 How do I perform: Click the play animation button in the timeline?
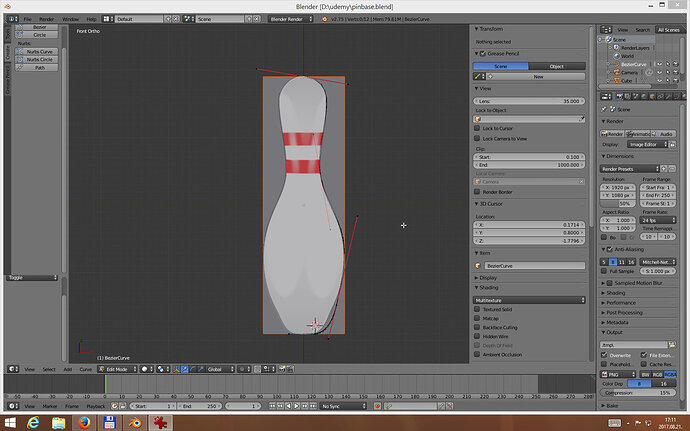coord(297,406)
